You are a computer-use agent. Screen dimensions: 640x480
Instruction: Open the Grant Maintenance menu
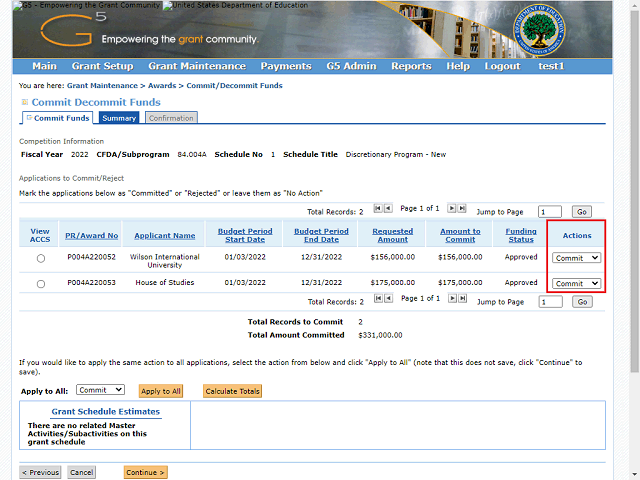tap(197, 66)
